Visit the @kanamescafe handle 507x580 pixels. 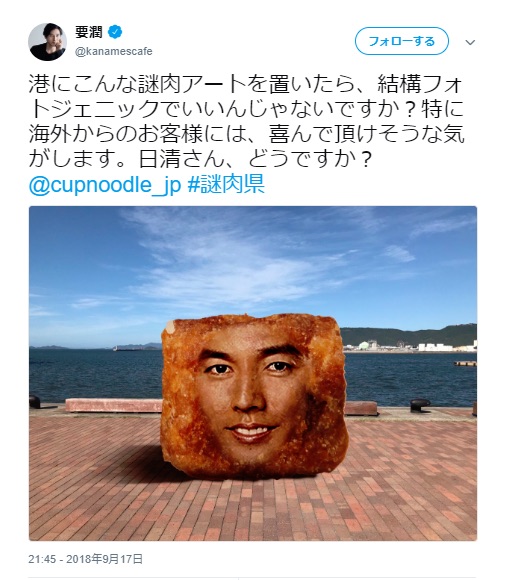pos(114,51)
